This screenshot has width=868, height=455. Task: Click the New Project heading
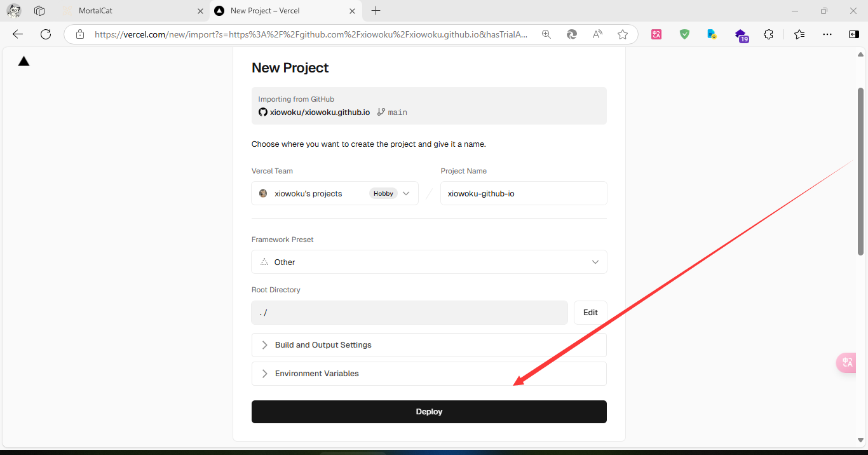290,68
